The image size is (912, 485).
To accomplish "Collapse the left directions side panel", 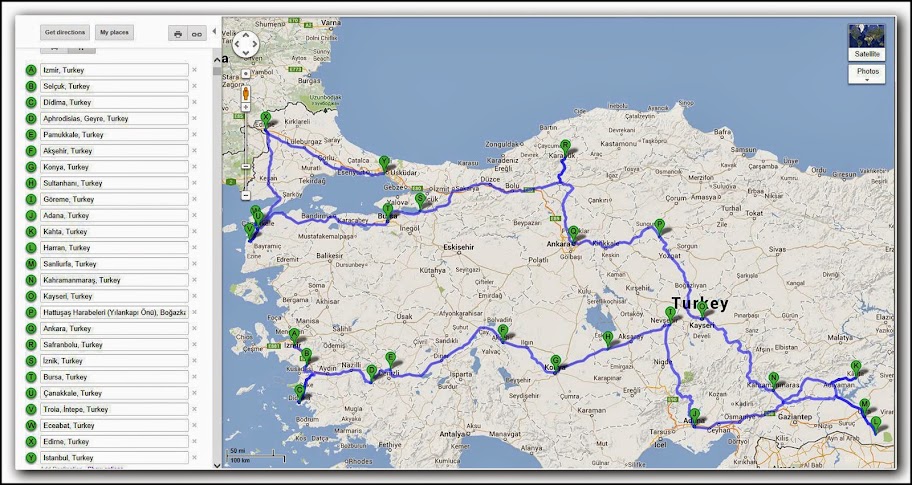I will [213, 33].
